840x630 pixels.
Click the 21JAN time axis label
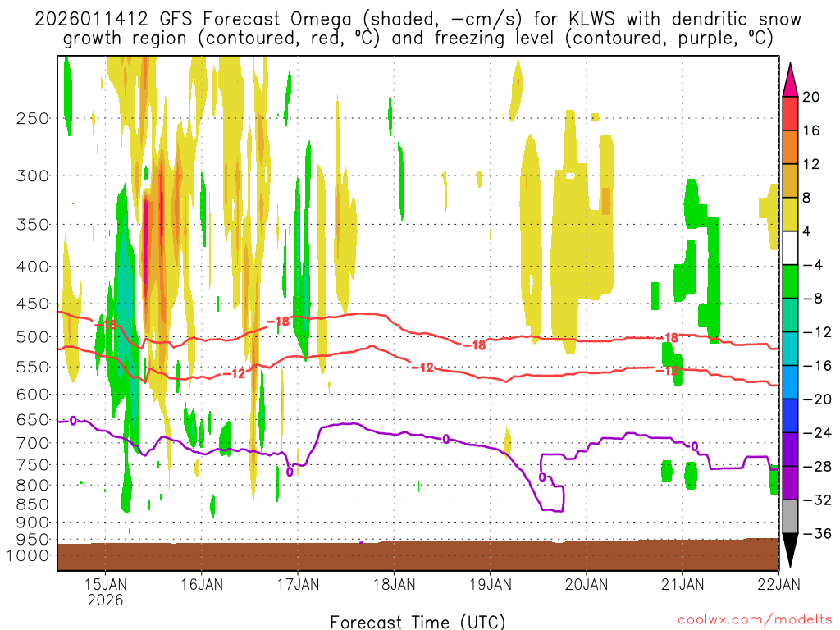coord(682,584)
